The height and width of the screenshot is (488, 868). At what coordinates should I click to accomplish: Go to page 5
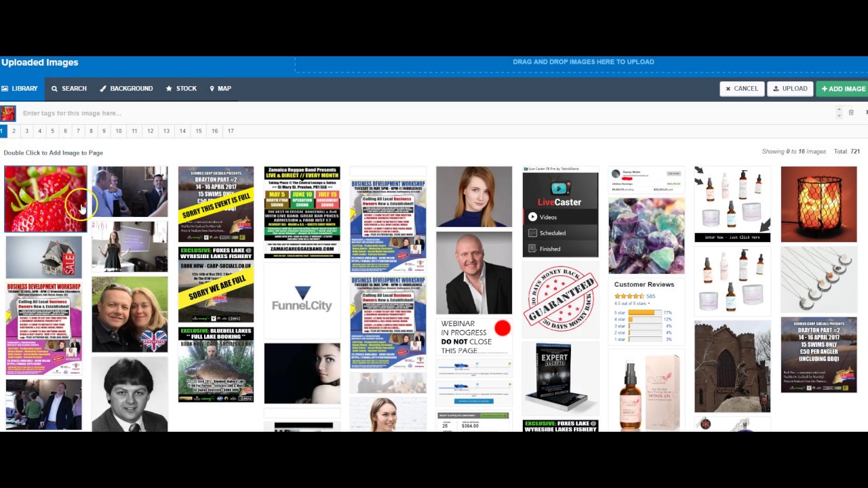(52, 131)
